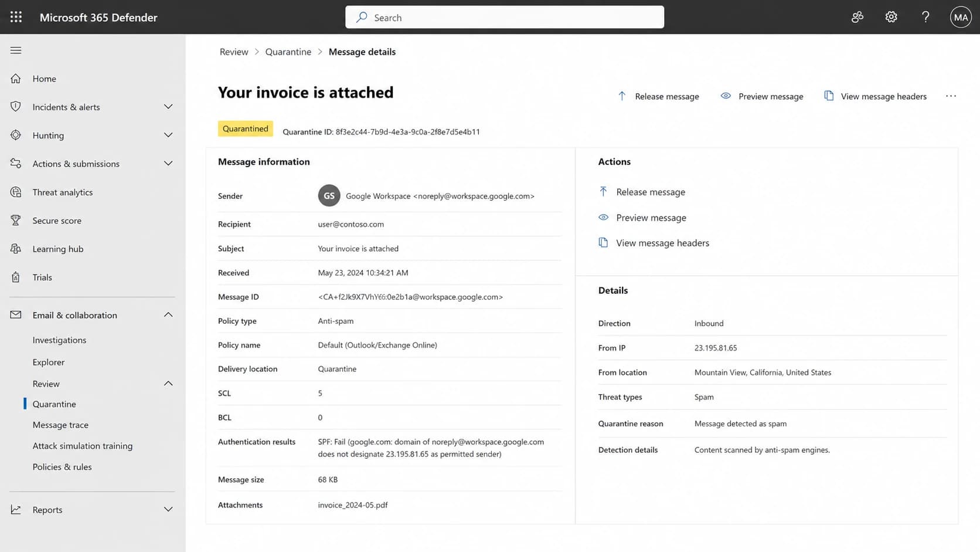Click the Actions panel Preview message eye icon

coord(603,217)
